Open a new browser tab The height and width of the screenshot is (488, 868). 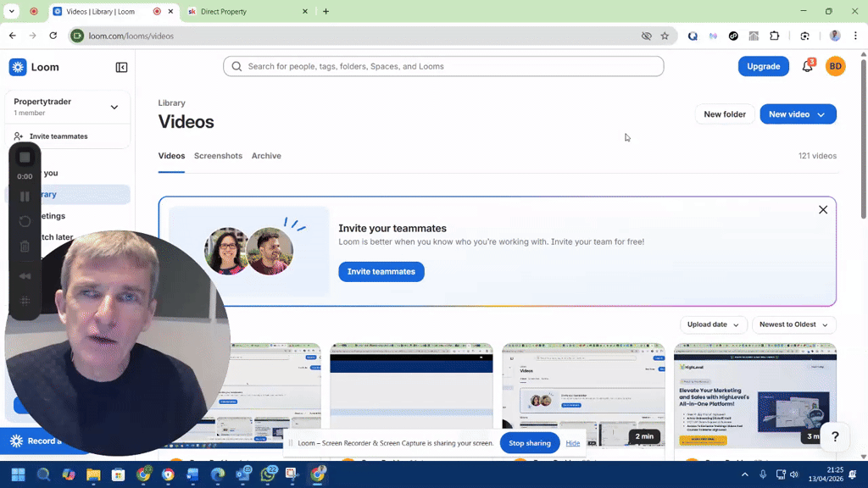325,11
